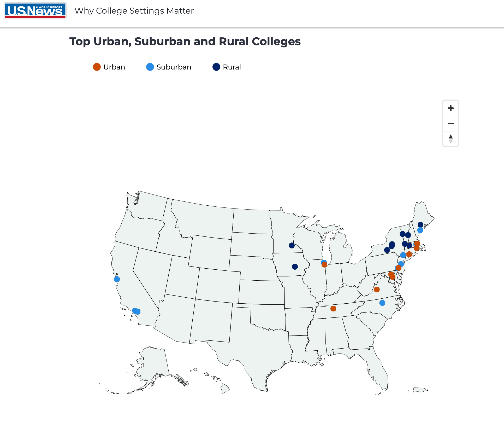Viewport: 504px width, 434px height.
Task: Toggle the Rural category in the legend
Action: coord(227,67)
